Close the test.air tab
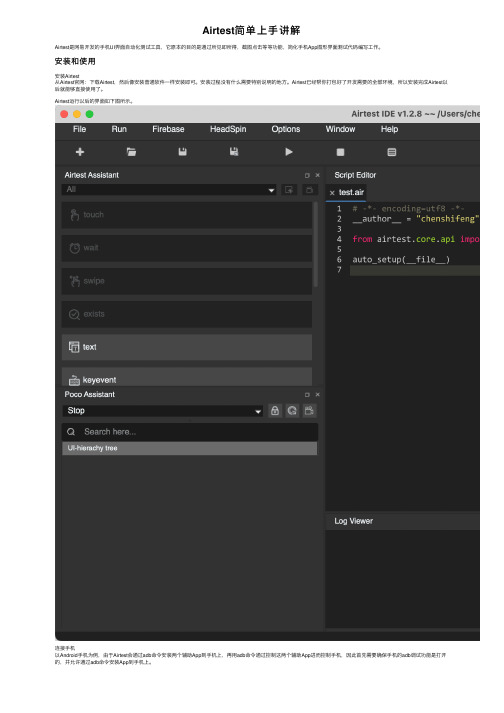Viewport: 504px width, 713px height. coord(332,193)
